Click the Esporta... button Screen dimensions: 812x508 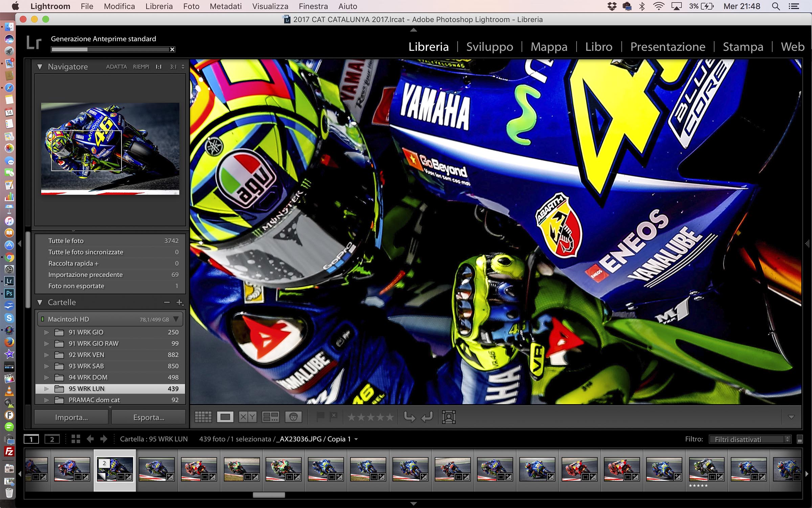pyautogui.click(x=149, y=417)
